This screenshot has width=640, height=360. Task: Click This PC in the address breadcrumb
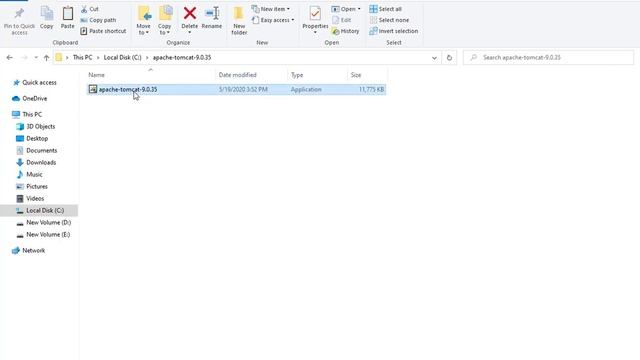pyautogui.click(x=82, y=58)
